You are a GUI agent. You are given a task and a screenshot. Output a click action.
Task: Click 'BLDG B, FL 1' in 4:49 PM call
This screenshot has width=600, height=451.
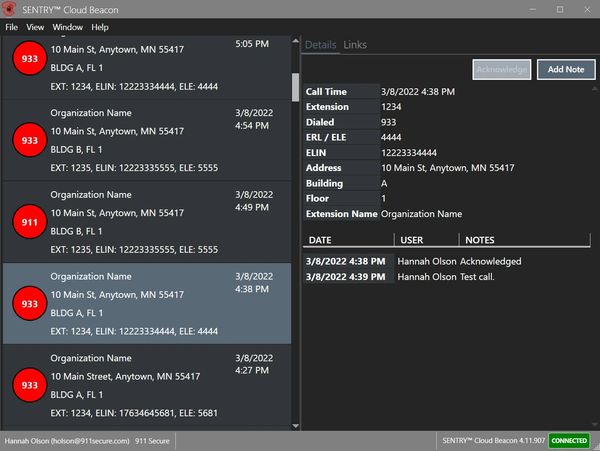(76, 231)
